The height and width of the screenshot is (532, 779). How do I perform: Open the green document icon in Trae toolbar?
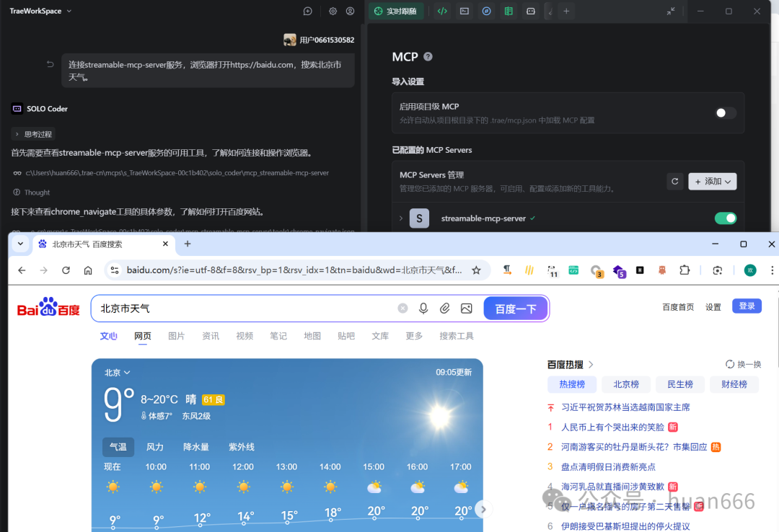coord(509,11)
